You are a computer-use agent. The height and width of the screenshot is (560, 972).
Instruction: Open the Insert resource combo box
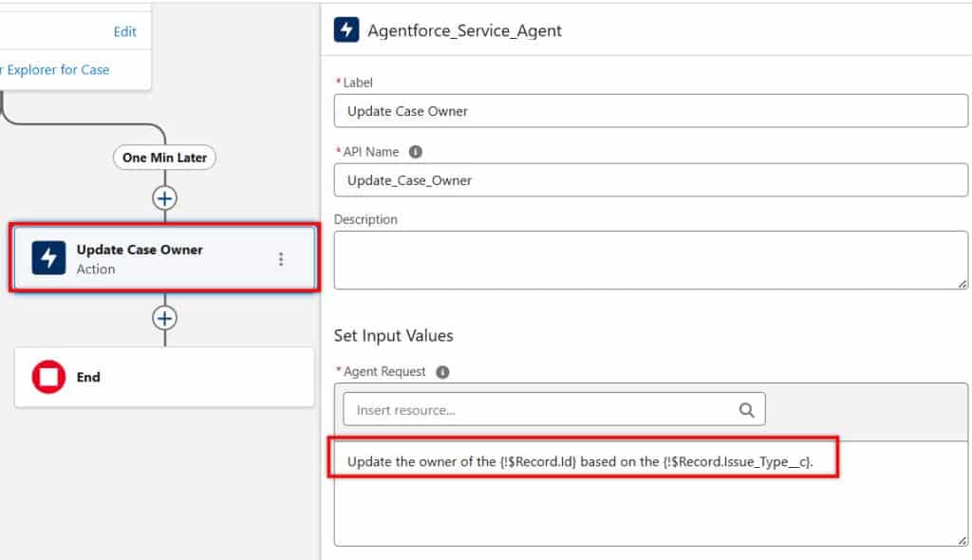554,409
